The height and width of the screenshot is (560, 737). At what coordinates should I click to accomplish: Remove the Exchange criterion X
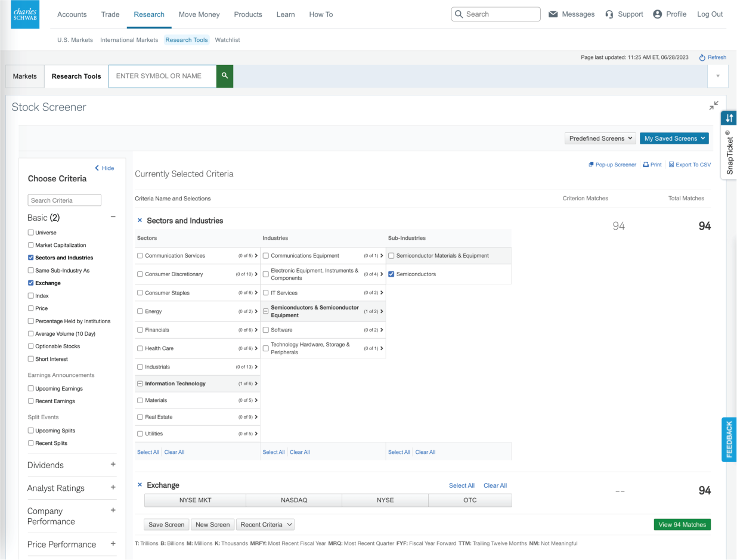point(140,485)
